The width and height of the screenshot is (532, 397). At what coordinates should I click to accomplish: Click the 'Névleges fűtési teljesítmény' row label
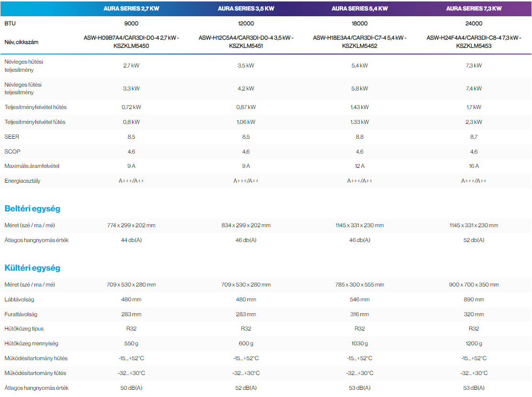click(x=23, y=88)
